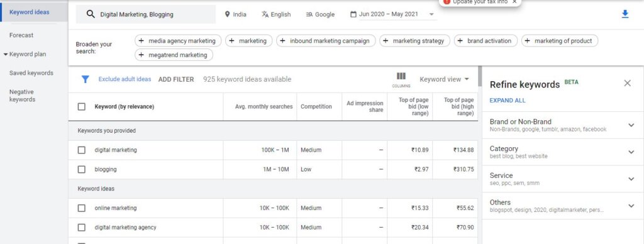Check the 'blogging' keyword checkbox
Viewport: 644px width, 244px height.
81,169
